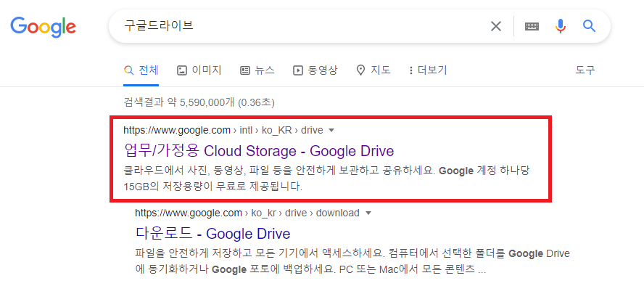Image resolution: width=644 pixels, height=294 pixels.
Task: Open 업무/가정용 Cloud Storage - Google Drive link
Action: point(259,151)
